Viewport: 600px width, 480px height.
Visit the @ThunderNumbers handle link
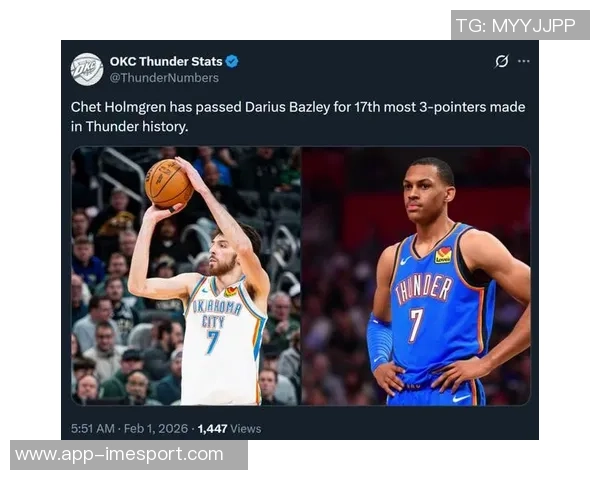[164, 78]
